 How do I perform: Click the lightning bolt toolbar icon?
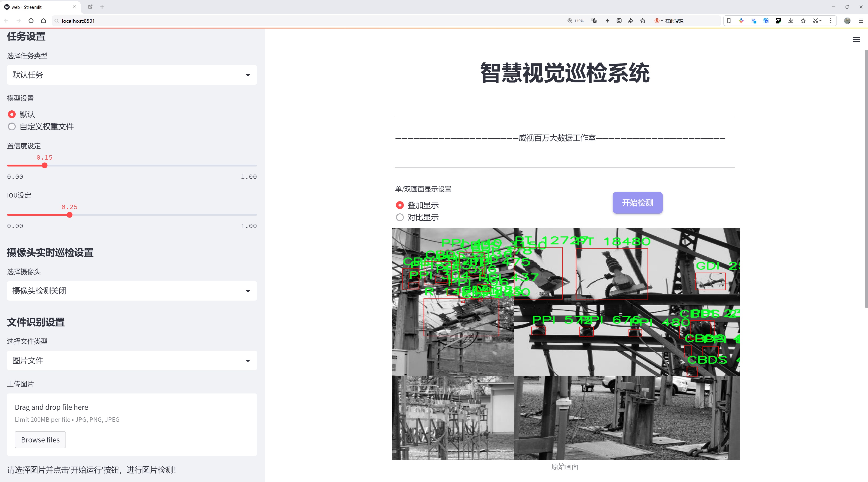607,20
